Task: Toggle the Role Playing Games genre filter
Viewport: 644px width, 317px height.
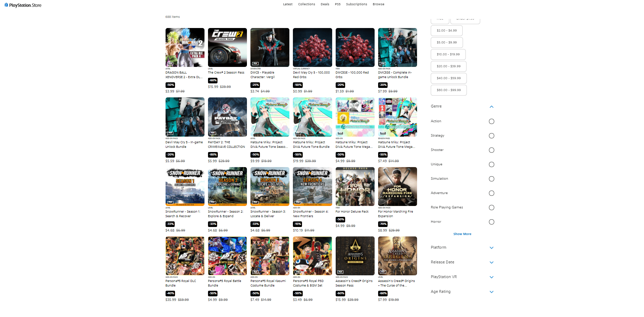Action: (491, 208)
